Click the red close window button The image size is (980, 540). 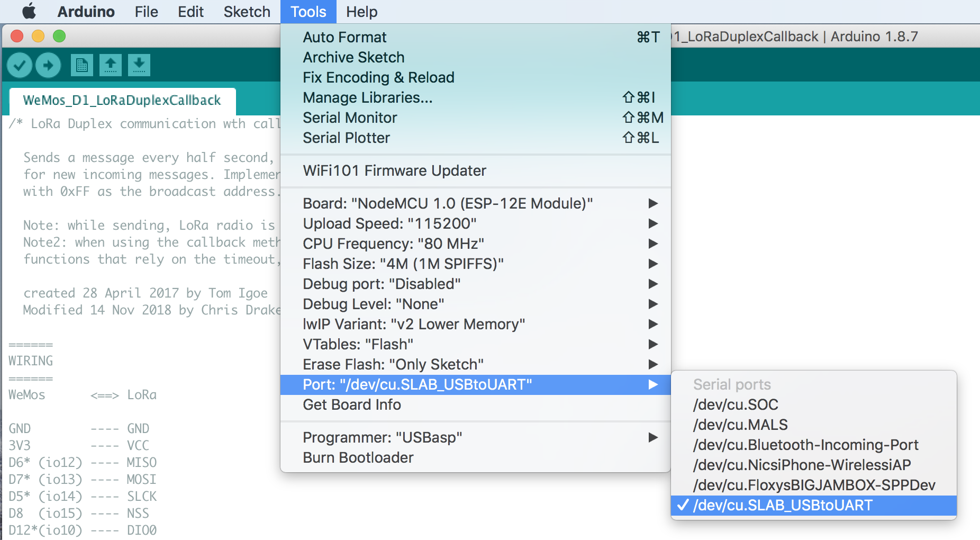(x=17, y=36)
